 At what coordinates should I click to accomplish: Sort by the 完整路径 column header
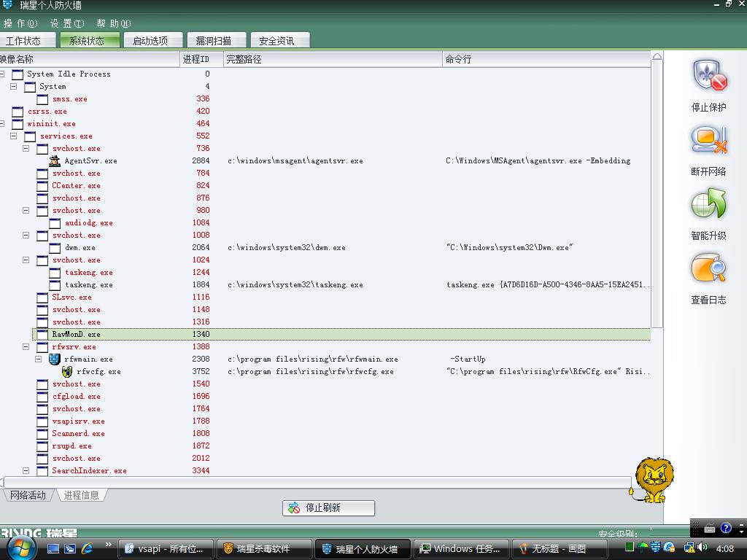pyautogui.click(x=333, y=59)
